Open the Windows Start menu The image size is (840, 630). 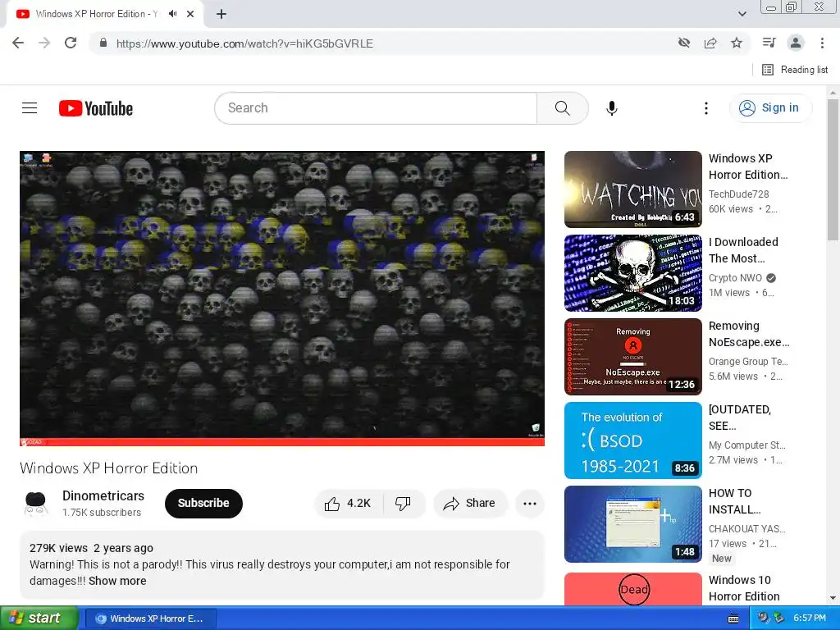39,619
